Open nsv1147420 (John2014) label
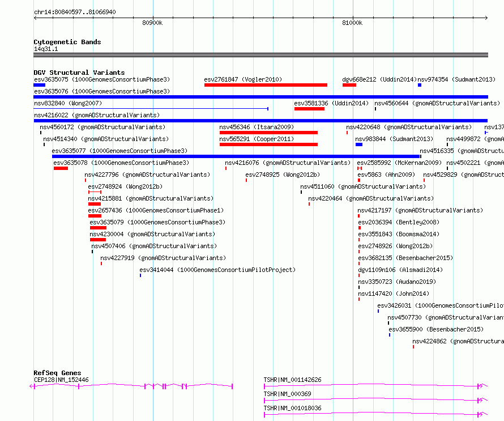The height and width of the screenshot is (421, 504). pyautogui.click(x=394, y=294)
